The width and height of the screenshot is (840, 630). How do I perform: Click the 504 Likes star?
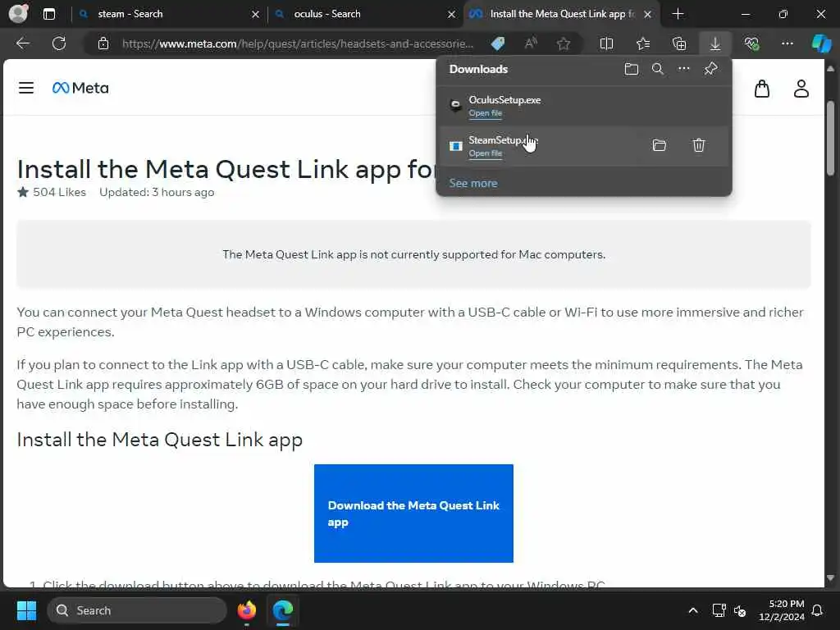pos(22,192)
